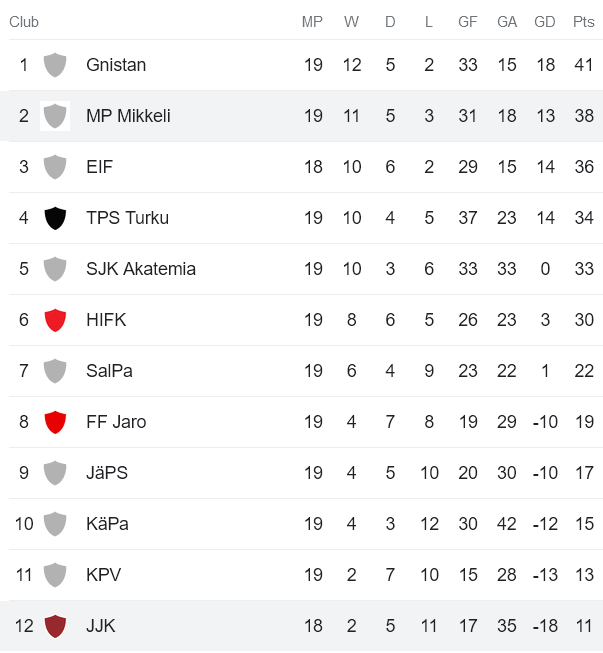
Task: Select the SJK Akatemia team name
Action: click(x=141, y=269)
